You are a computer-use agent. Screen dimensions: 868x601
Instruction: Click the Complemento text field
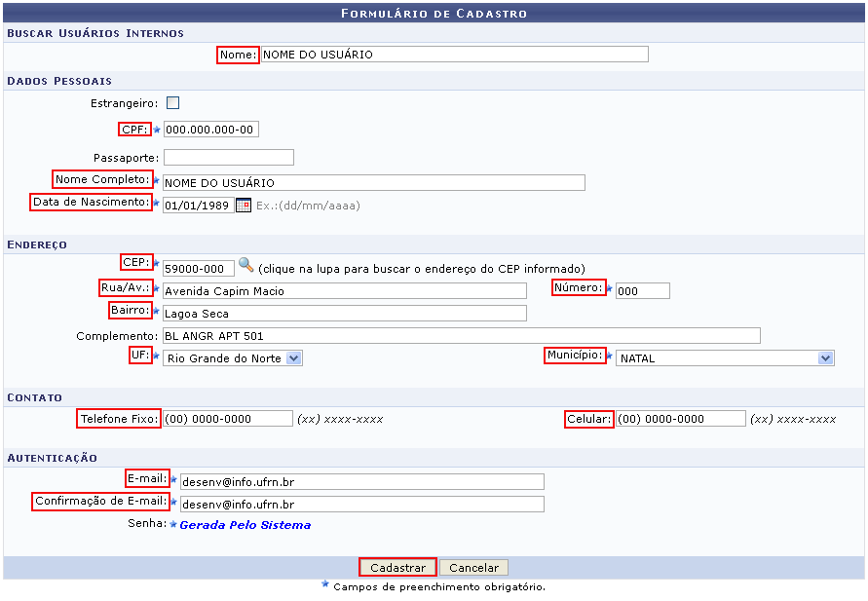pyautogui.click(x=461, y=335)
